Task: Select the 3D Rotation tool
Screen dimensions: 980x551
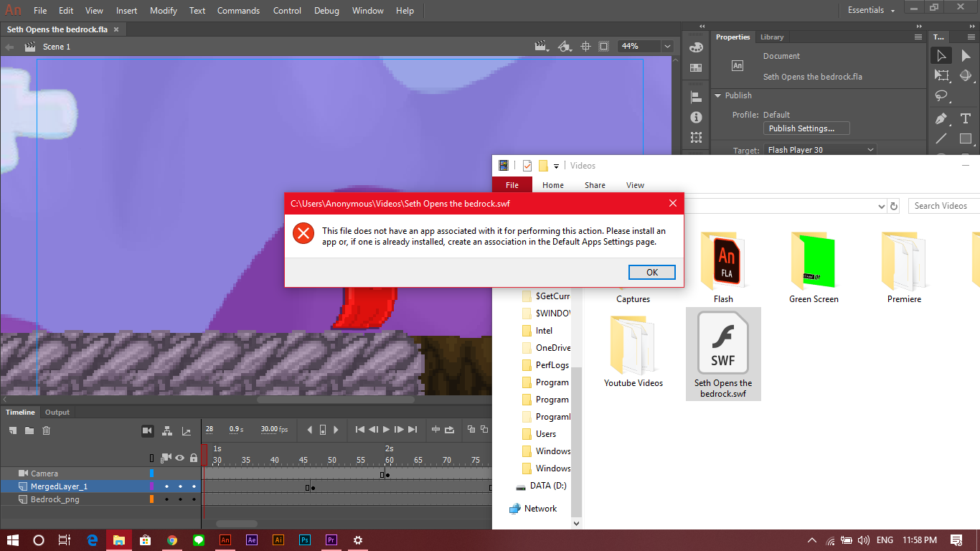Action: point(966,75)
